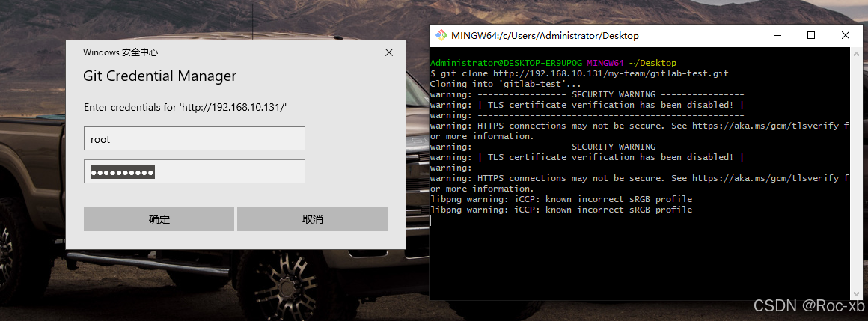868x321 pixels.
Task: Close the Git Credential Manager dialog
Action: [x=389, y=52]
